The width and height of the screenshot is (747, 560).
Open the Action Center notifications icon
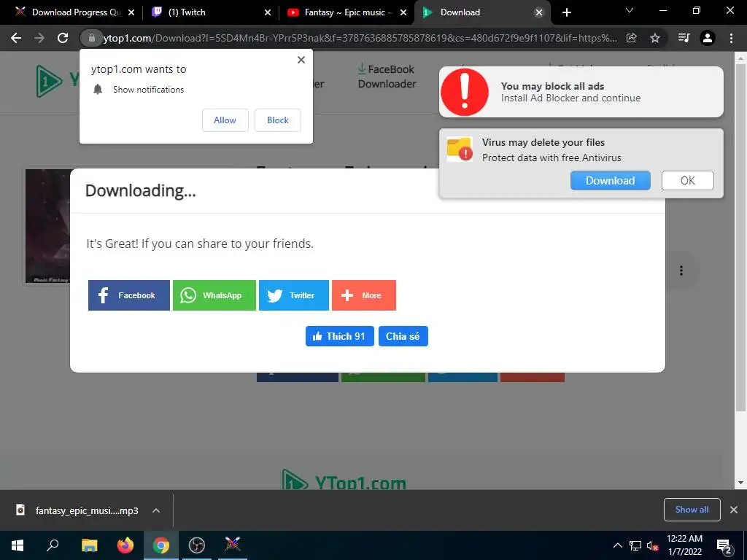click(724, 545)
